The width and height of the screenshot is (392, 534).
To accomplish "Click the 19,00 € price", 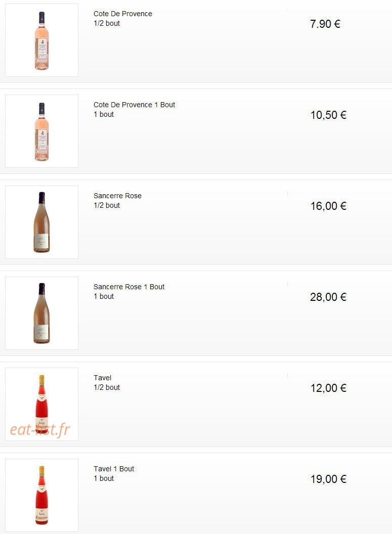I will pyautogui.click(x=328, y=479).
